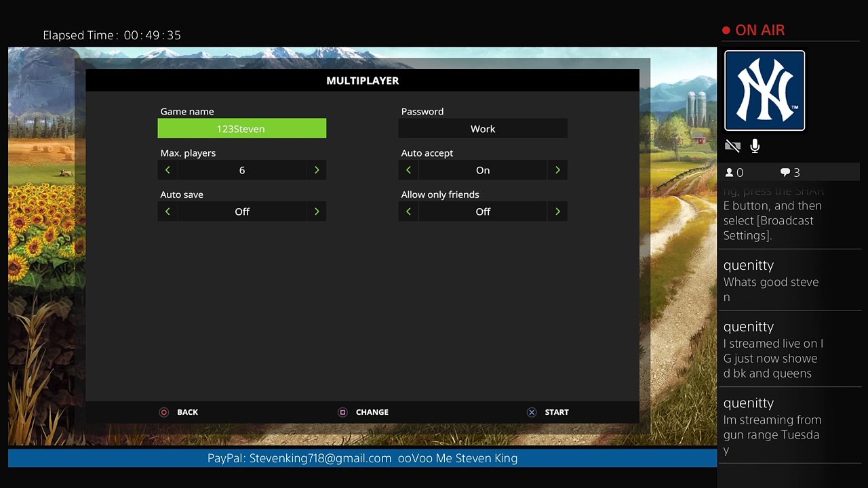Click the ON AIR label
The height and width of the screenshot is (488, 868).
[x=759, y=30]
